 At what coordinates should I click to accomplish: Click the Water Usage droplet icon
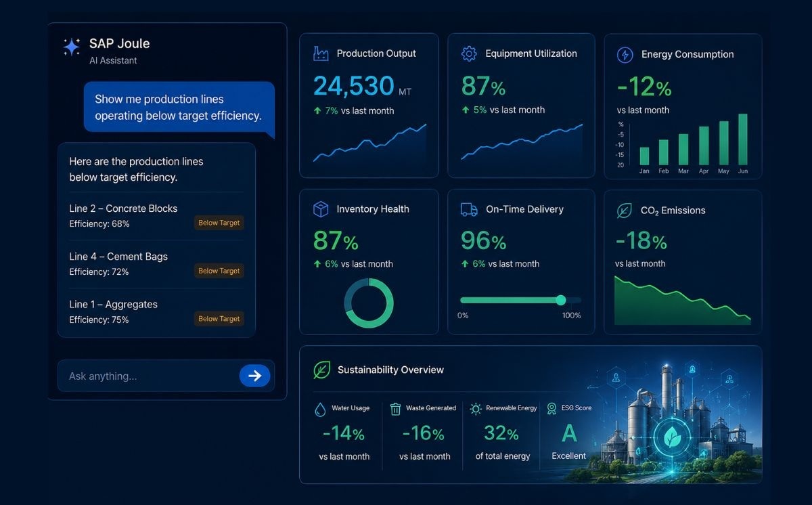coord(320,409)
